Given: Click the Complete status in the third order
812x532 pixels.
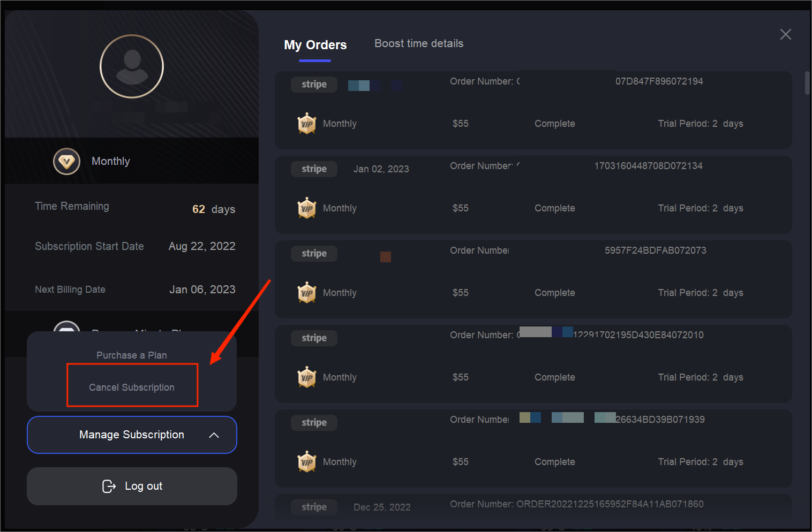Looking at the screenshot, I should [x=554, y=293].
